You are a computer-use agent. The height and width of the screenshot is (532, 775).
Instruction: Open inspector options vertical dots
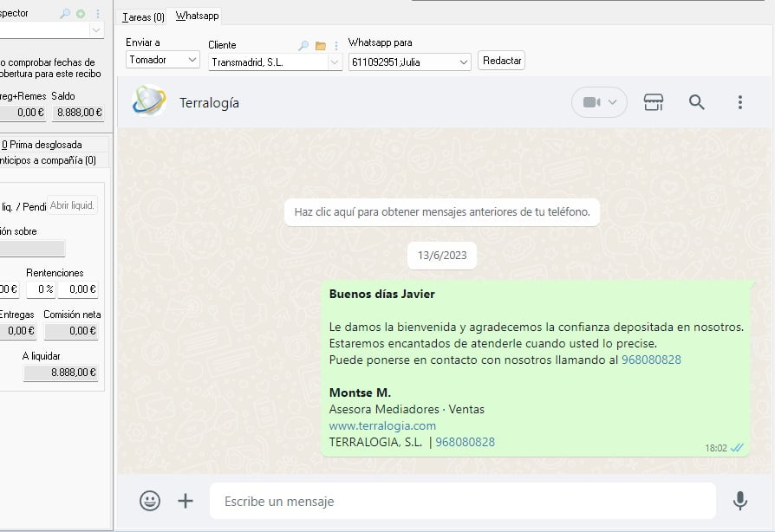(x=98, y=14)
